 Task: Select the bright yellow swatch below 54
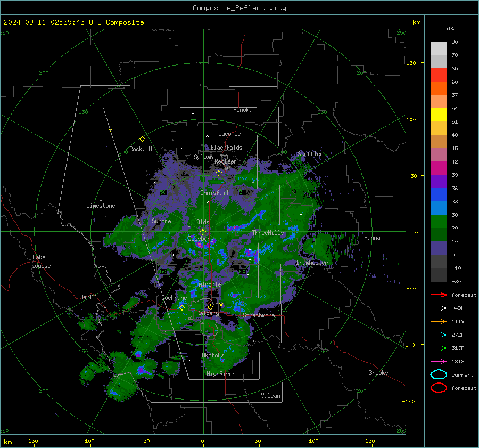point(439,115)
